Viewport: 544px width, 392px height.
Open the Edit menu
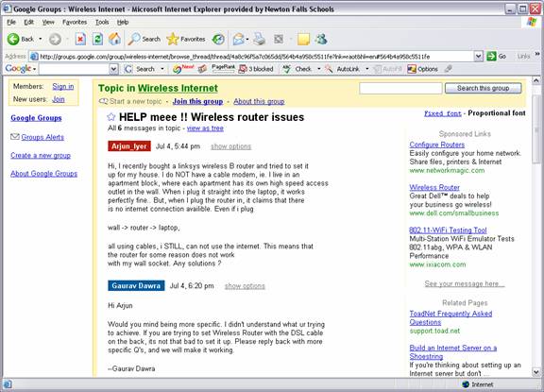click(28, 22)
